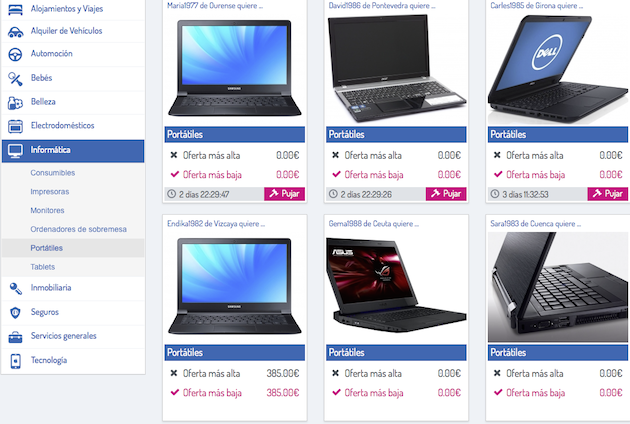The height and width of the screenshot is (424, 630).
Task: Click Pujar on Carles1985's Dell listing
Action: [608, 194]
